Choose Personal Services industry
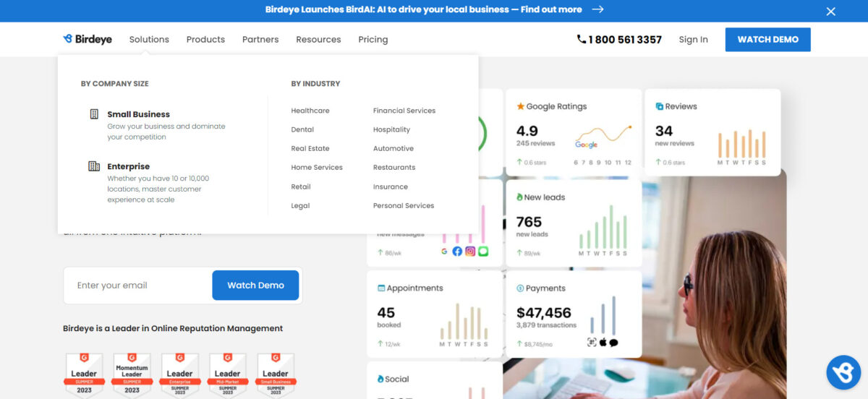 tap(404, 205)
